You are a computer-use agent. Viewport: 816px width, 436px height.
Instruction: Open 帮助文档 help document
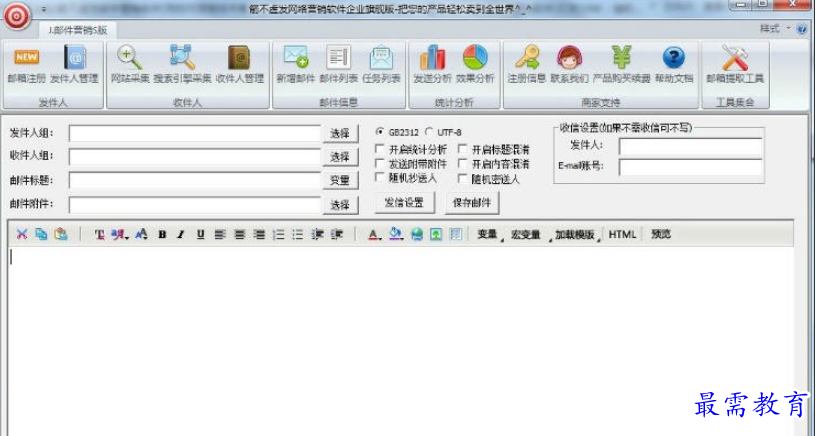[x=674, y=65]
